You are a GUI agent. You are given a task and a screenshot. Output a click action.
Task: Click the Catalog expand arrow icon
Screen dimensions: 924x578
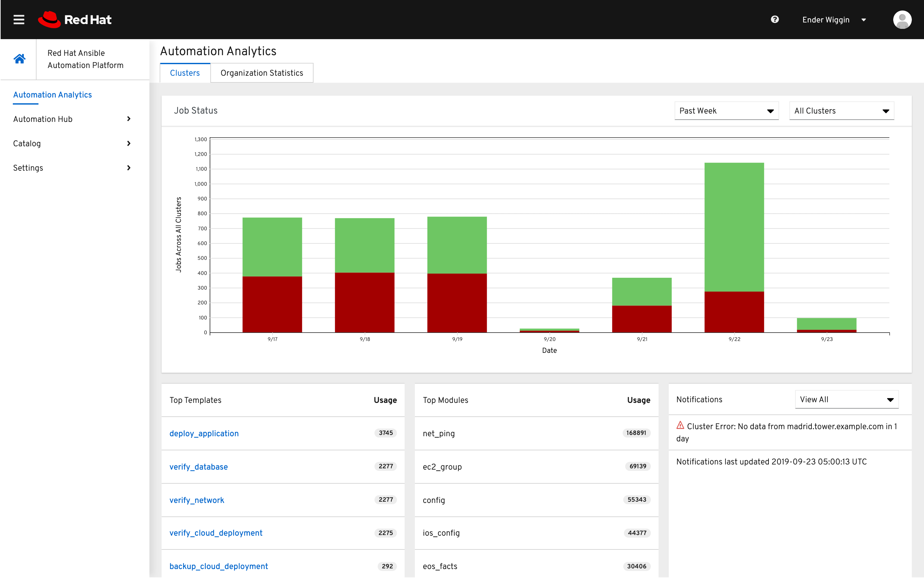[x=128, y=143]
